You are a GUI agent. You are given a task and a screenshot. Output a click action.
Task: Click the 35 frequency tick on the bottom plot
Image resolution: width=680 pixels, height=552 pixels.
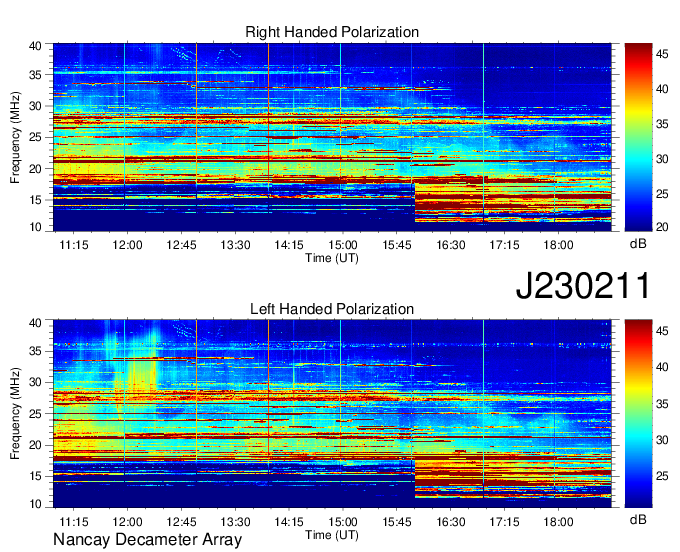click(36, 351)
